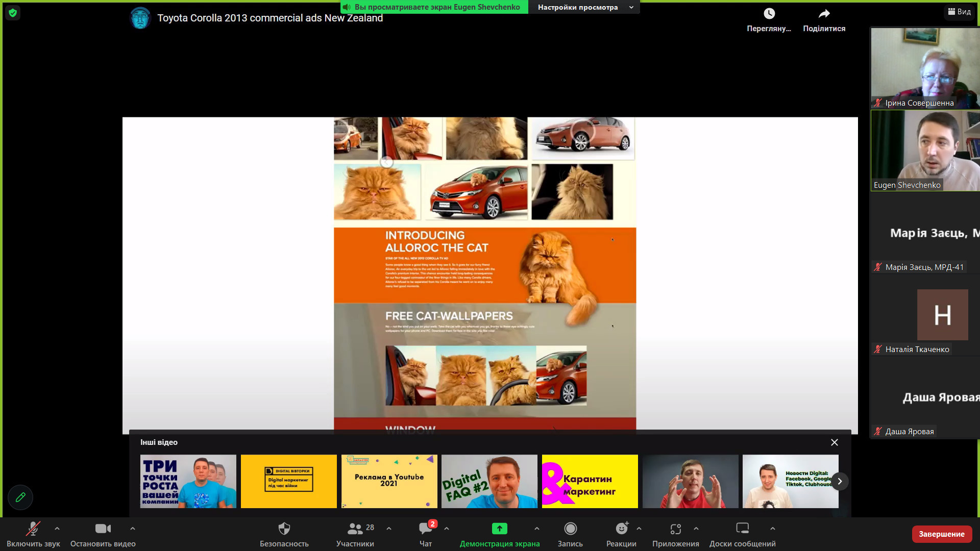Expand the arrow beside Приложения

(696, 529)
